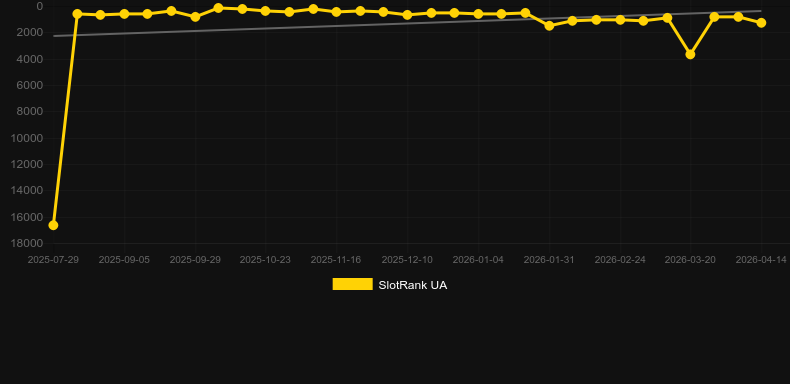The height and width of the screenshot is (384, 790).
Task: Click the second data point after the steep rise
Action: click(x=100, y=15)
